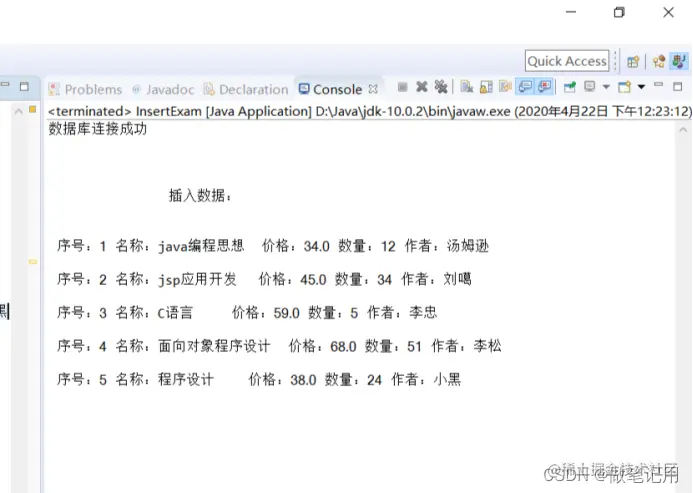Click the Terminate square icon in Console
This screenshot has height=493, width=693.
click(x=402, y=87)
